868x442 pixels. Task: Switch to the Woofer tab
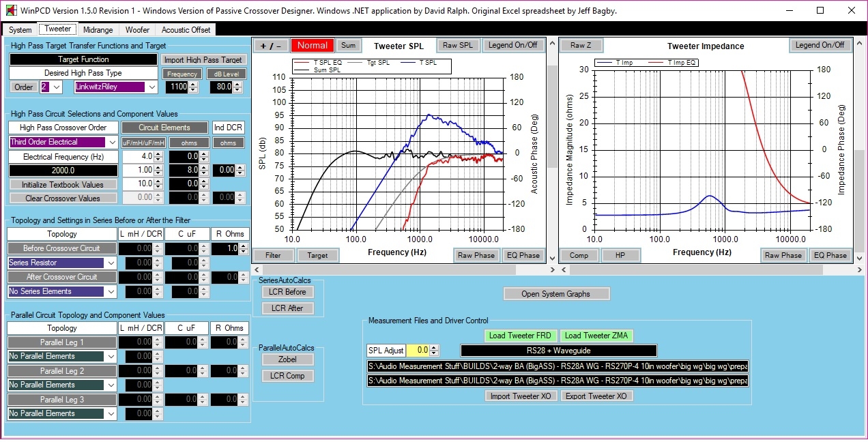[137, 30]
